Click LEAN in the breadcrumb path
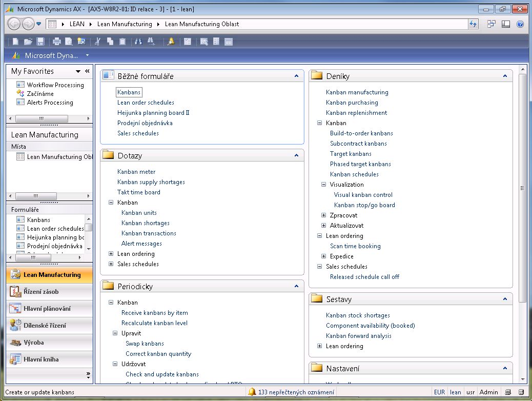This screenshot has width=532, height=401. tap(77, 24)
